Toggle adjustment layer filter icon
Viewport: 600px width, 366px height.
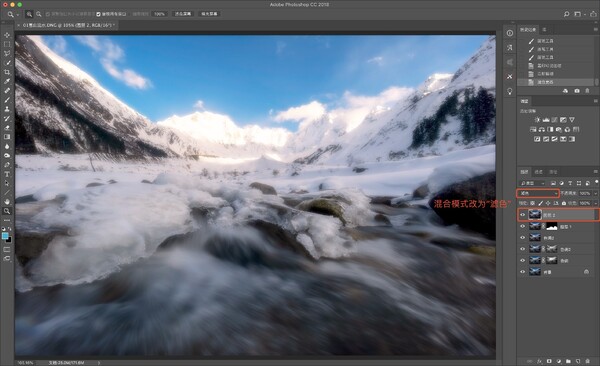[x=562, y=183]
